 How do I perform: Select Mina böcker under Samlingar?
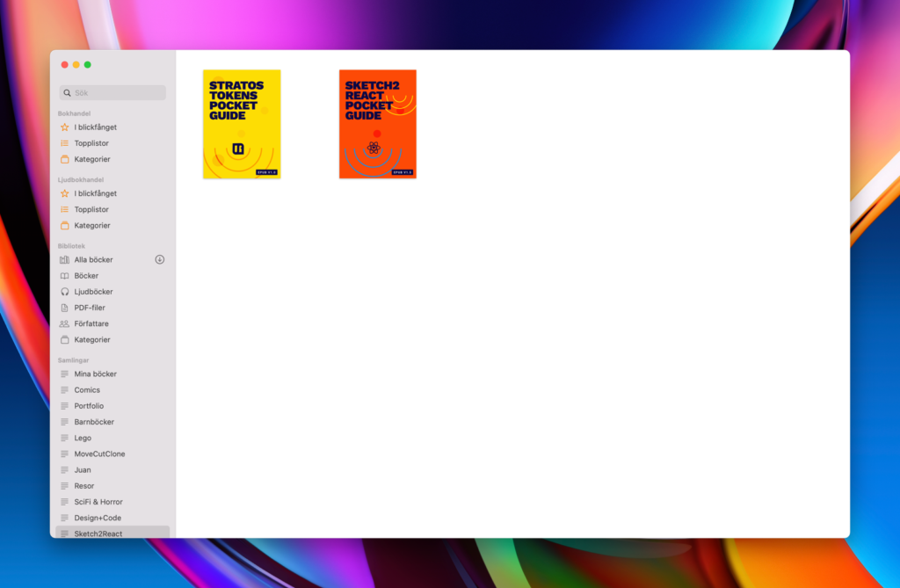(95, 374)
